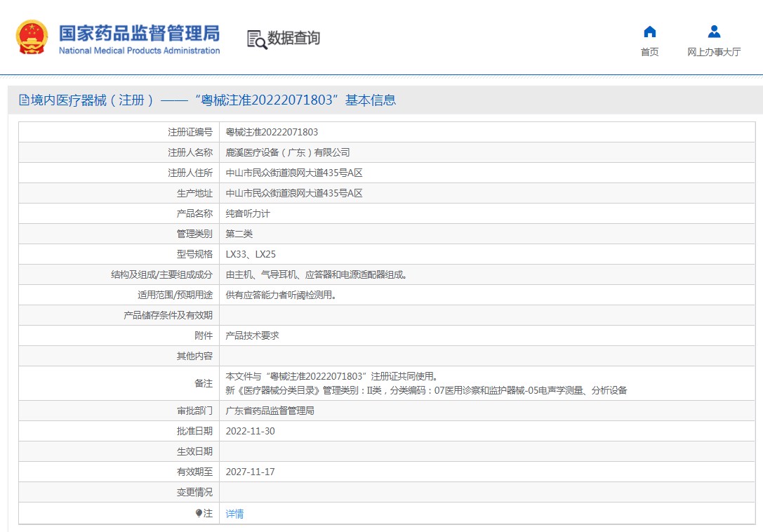Click the product name value 纯音听力计
The height and width of the screenshot is (532, 763).
[x=247, y=213]
